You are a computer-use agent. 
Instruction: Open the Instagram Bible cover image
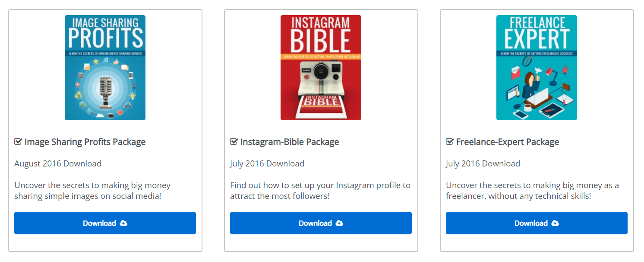[321, 68]
